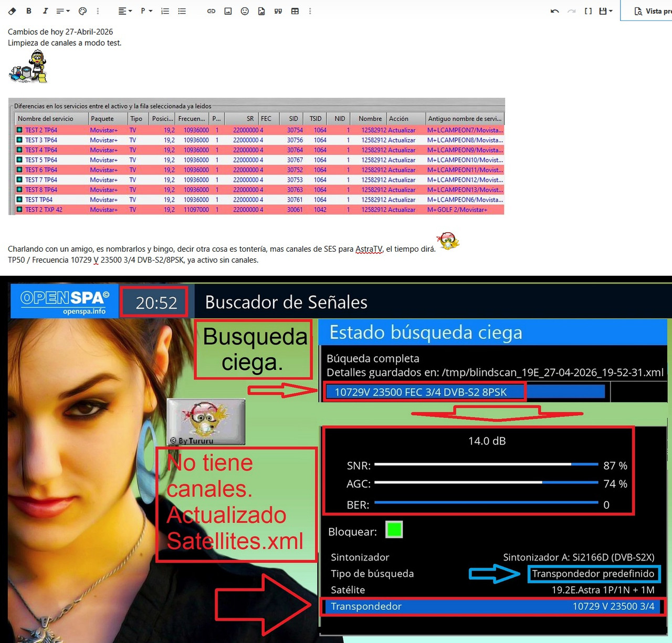Image resolution: width=672 pixels, height=643 pixels.
Task: Click the green Bloquear lock indicator
Action: click(394, 530)
